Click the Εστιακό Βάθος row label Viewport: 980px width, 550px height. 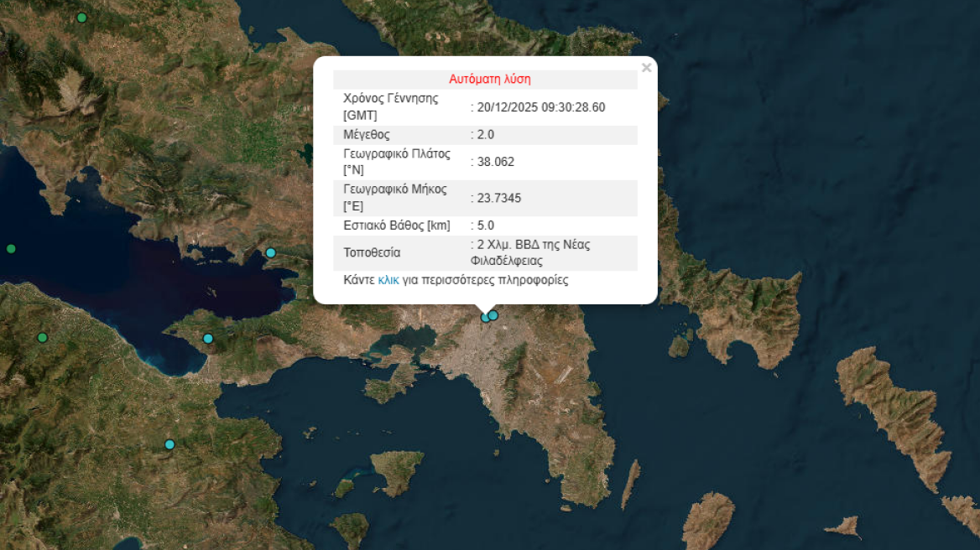[395, 225]
